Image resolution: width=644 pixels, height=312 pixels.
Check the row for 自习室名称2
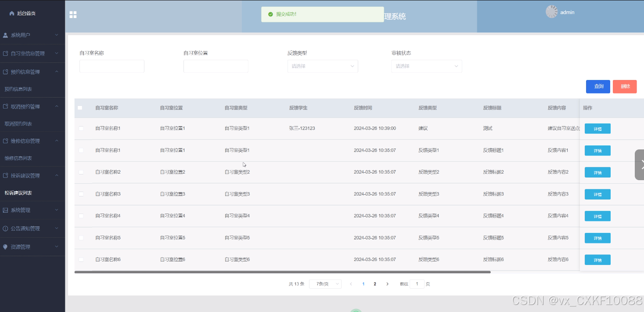tap(81, 172)
